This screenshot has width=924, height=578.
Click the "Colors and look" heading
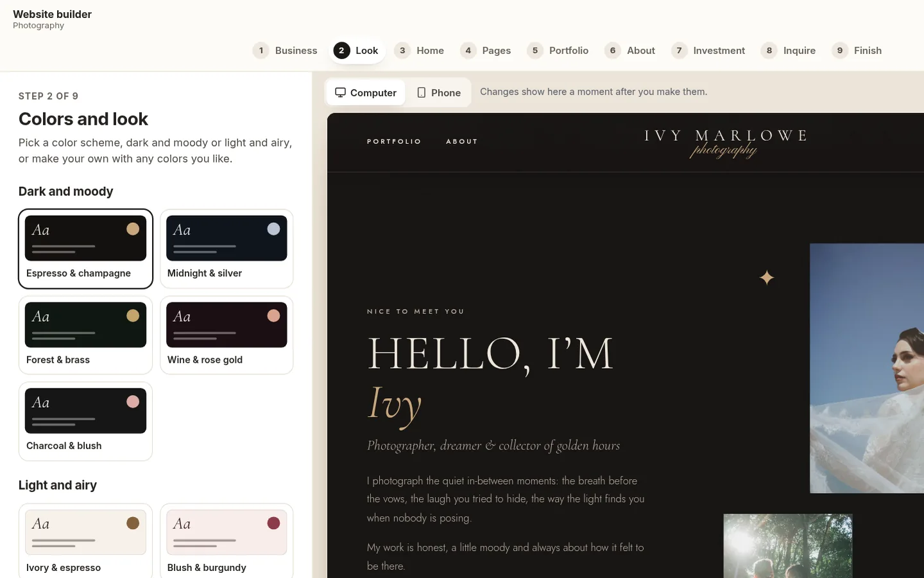pos(83,119)
